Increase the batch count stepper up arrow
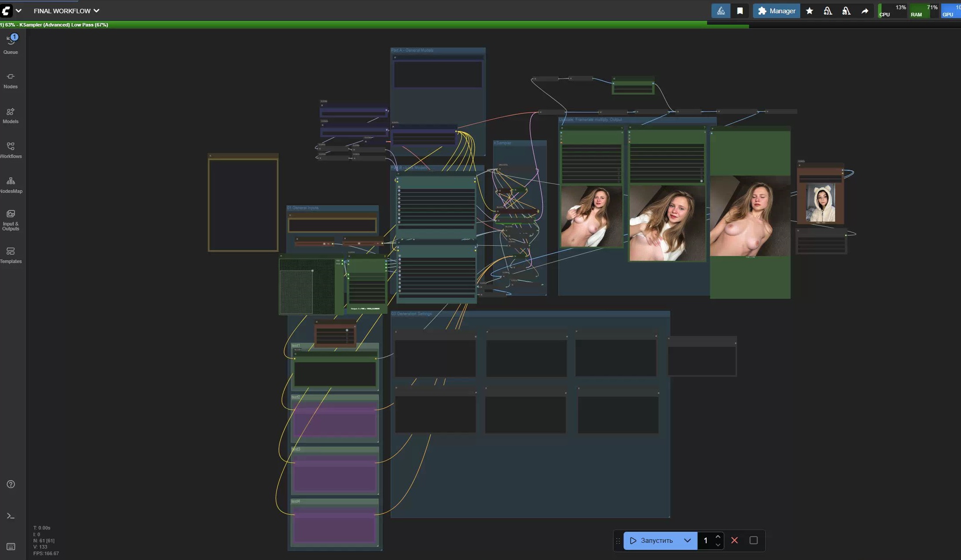 pyautogui.click(x=718, y=537)
